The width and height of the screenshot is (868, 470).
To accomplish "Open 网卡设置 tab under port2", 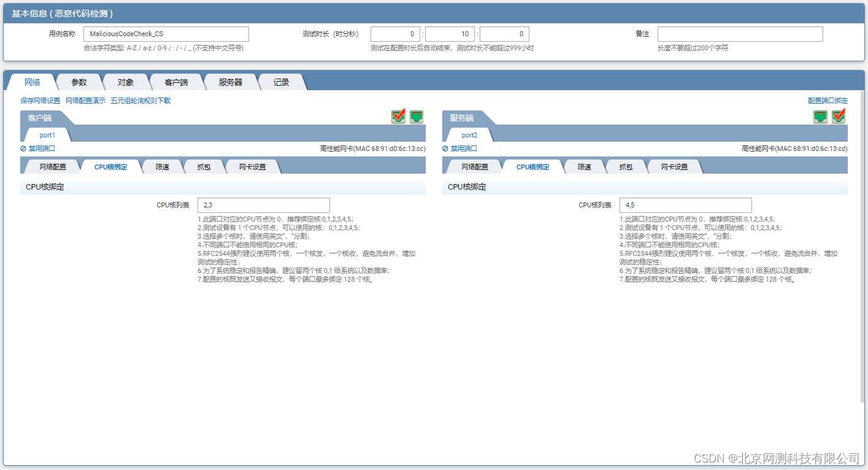I will click(675, 167).
